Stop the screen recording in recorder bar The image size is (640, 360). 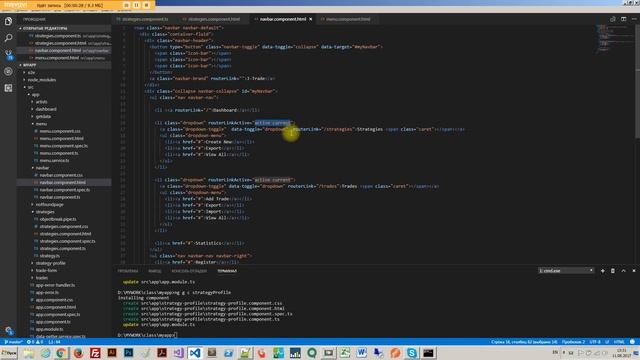click(x=147, y=5)
